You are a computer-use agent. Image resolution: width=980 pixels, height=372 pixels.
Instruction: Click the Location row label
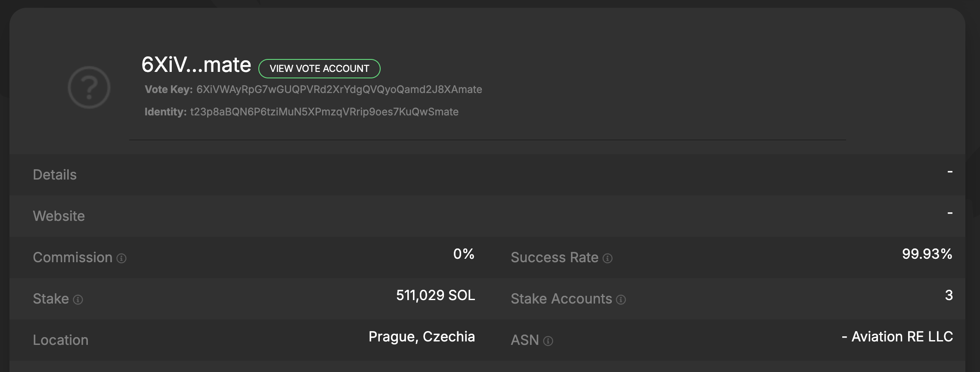pos(61,340)
